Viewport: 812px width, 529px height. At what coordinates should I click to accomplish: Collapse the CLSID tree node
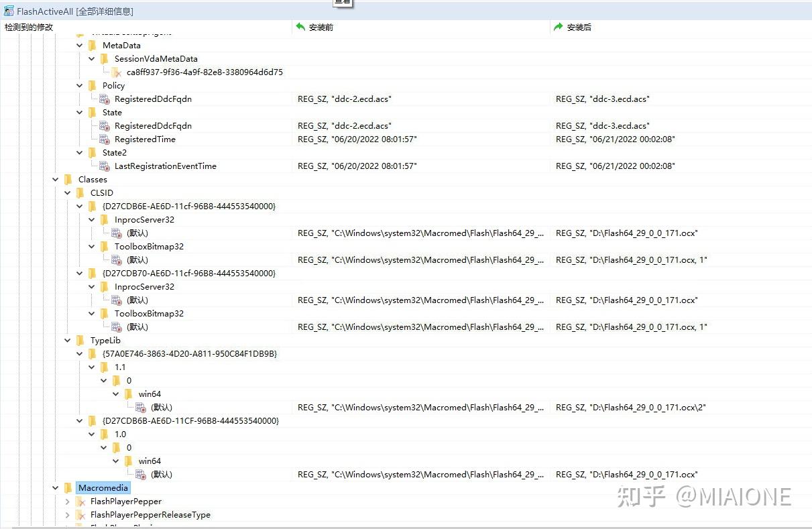[x=67, y=192]
